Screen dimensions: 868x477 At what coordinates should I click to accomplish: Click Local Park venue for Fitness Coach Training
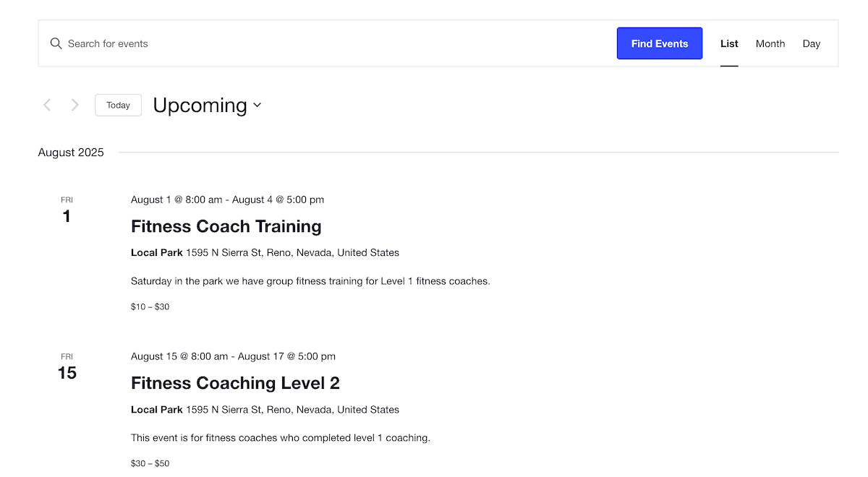(157, 253)
